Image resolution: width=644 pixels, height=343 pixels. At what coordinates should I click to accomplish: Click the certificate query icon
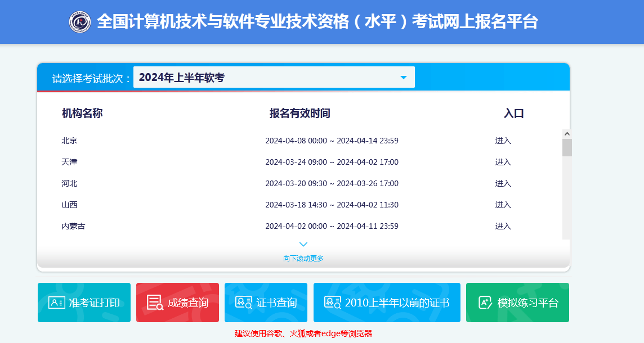click(x=244, y=303)
